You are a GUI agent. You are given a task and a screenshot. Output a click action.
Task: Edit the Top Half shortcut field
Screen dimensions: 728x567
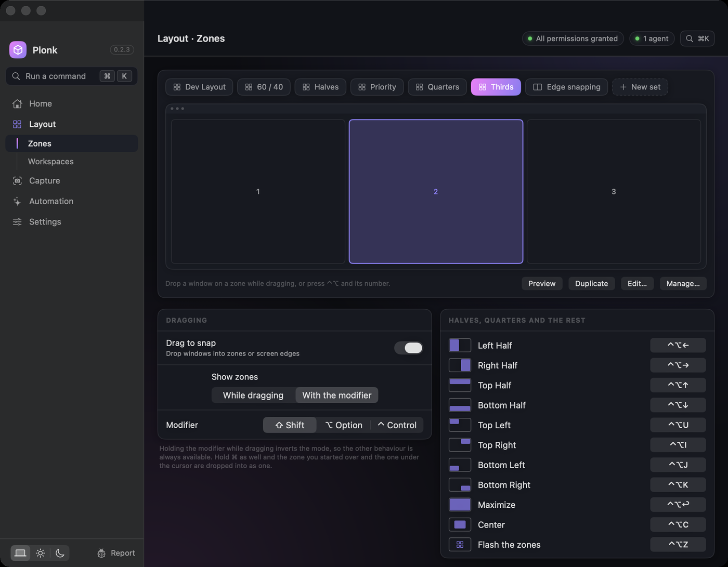678,385
